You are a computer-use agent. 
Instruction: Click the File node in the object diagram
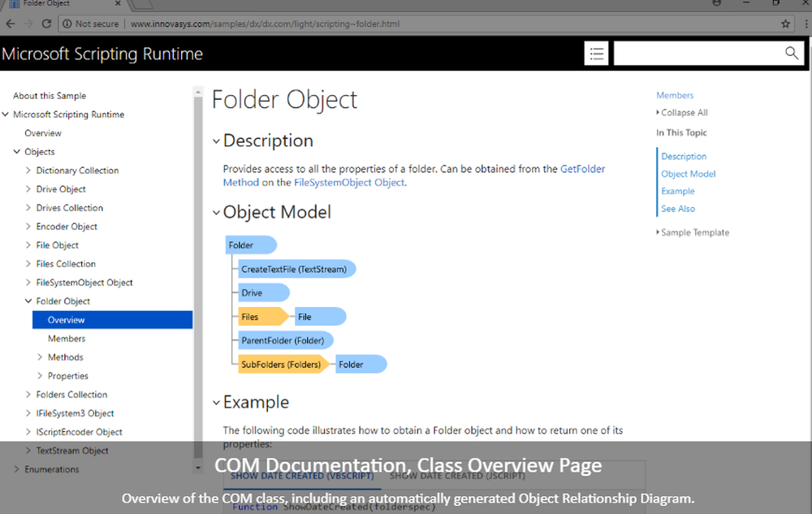pos(320,317)
